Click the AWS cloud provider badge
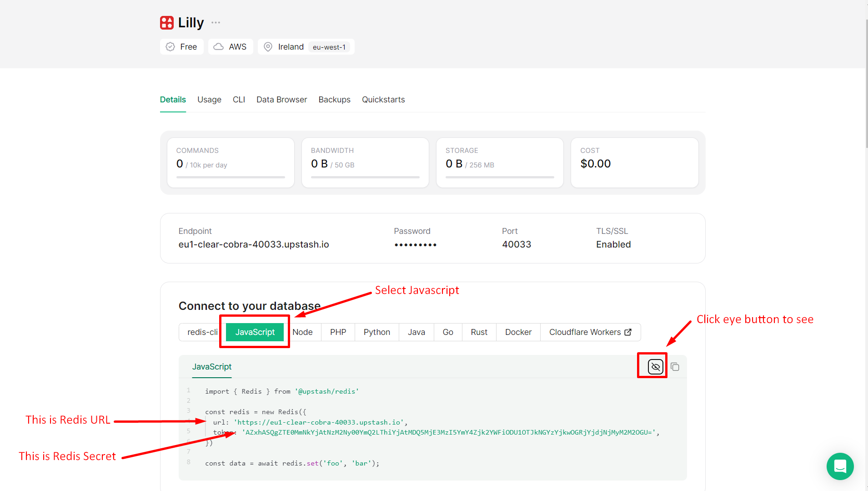This screenshot has height=491, width=868. [231, 47]
